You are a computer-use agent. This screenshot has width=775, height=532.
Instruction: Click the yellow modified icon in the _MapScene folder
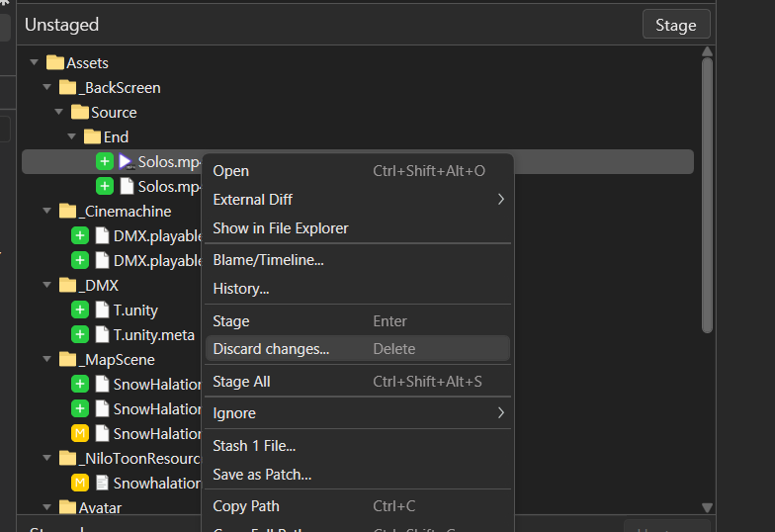click(80, 434)
